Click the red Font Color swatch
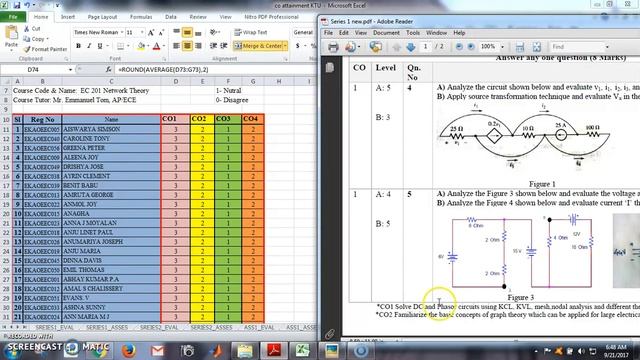The height and width of the screenshot is (360, 640). (157, 46)
